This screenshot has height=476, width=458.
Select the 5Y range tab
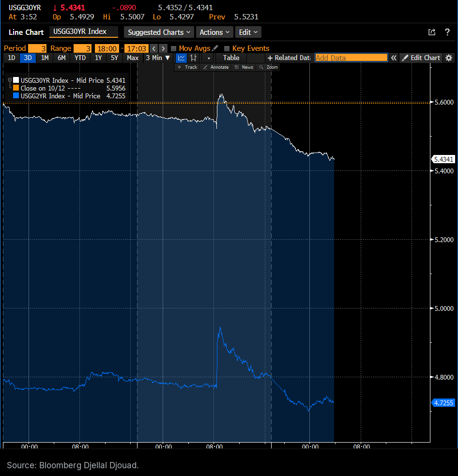point(114,58)
